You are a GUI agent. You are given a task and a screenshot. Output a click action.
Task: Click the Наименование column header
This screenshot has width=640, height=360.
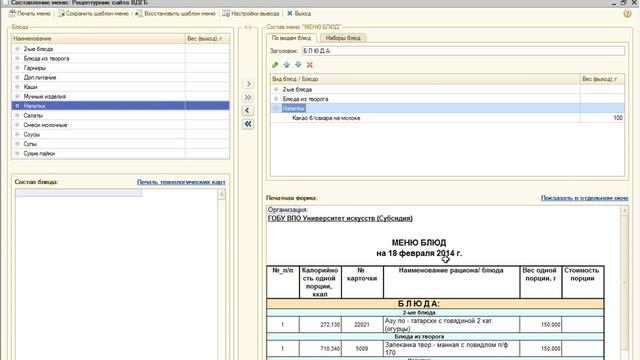(x=98, y=38)
